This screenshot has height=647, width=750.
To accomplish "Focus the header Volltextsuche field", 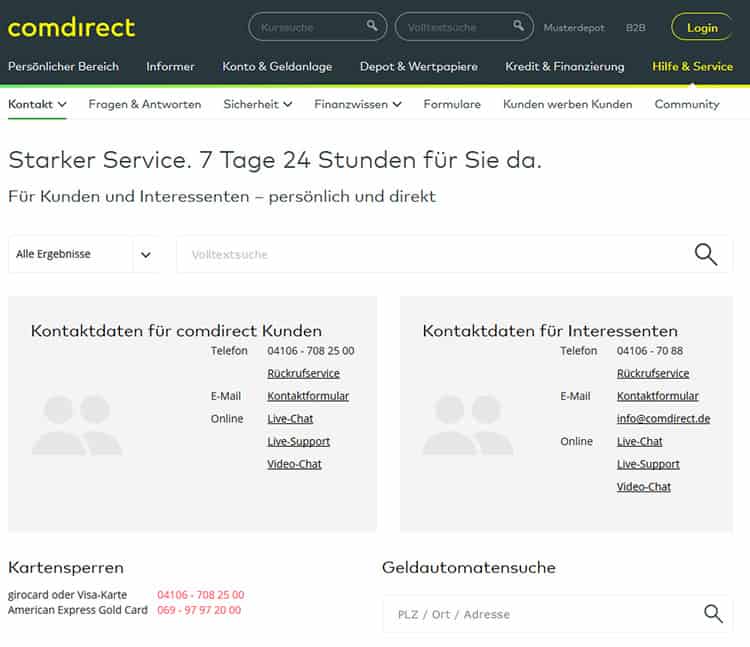I will click(464, 27).
